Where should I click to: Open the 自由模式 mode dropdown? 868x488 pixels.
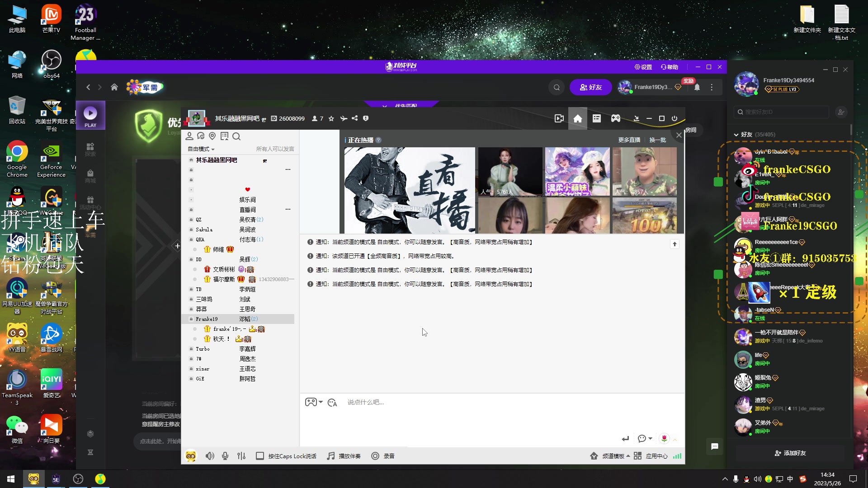(201, 149)
